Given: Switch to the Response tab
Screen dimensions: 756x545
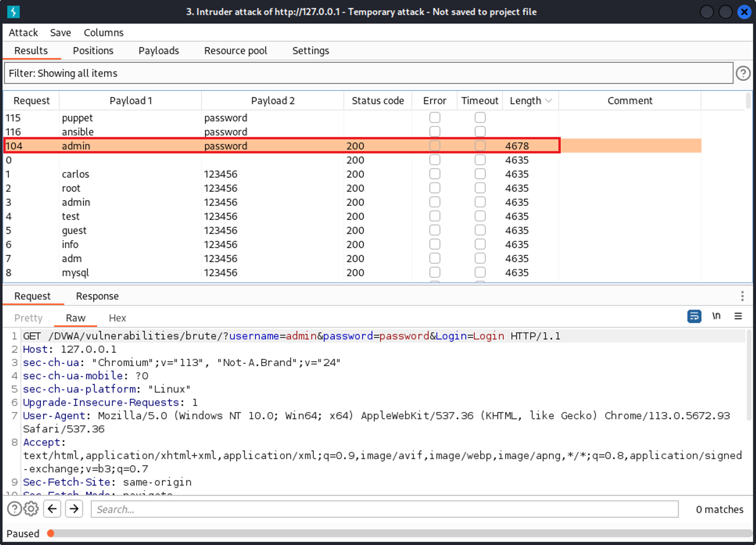Looking at the screenshot, I should coord(97,296).
